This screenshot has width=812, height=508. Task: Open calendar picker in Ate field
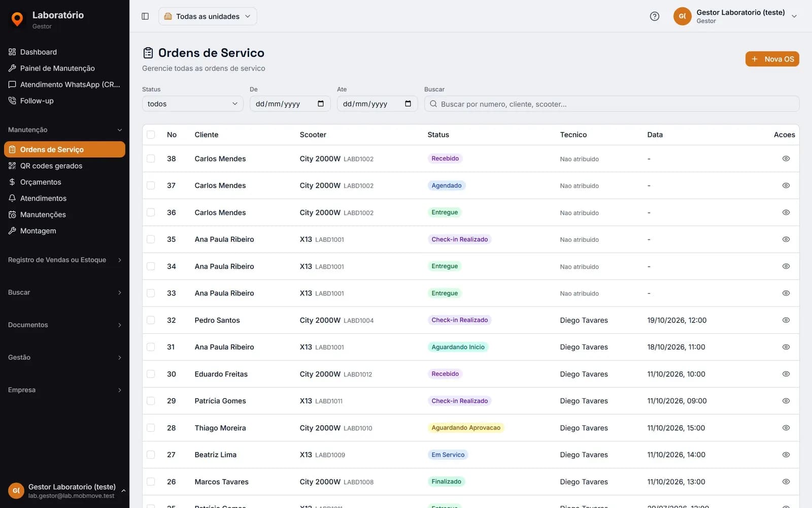click(408, 104)
